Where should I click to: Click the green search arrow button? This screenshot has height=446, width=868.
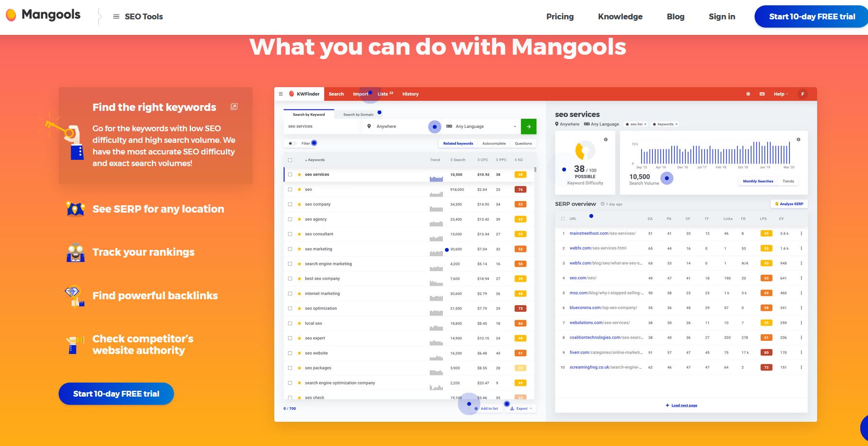point(528,126)
